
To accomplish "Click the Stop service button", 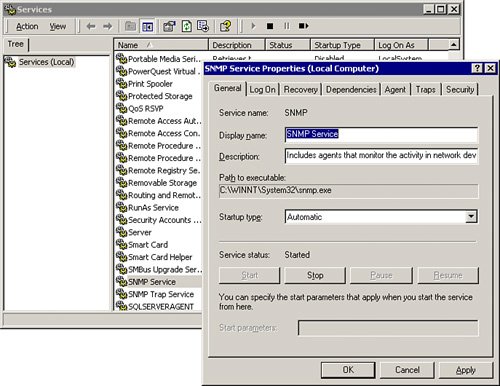I will point(315,275).
